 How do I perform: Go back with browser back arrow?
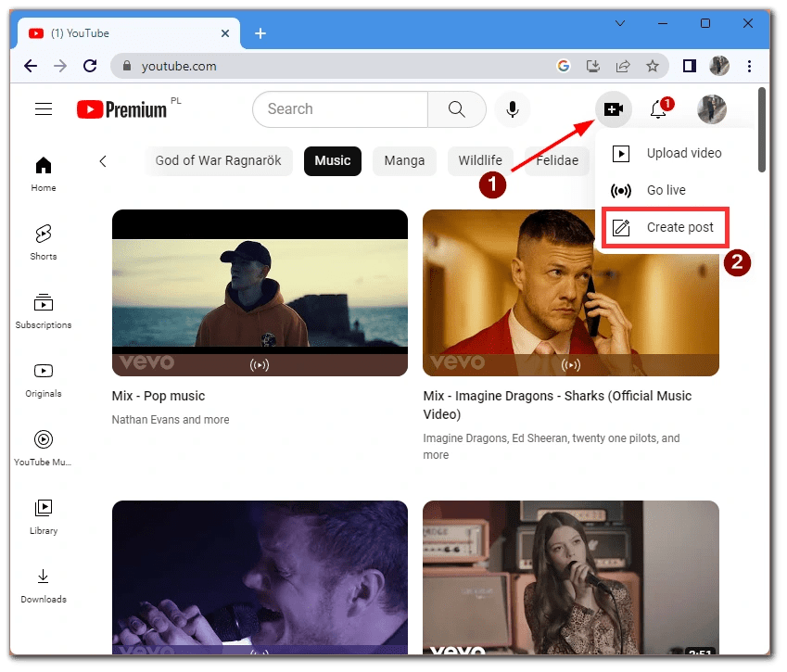[31, 66]
